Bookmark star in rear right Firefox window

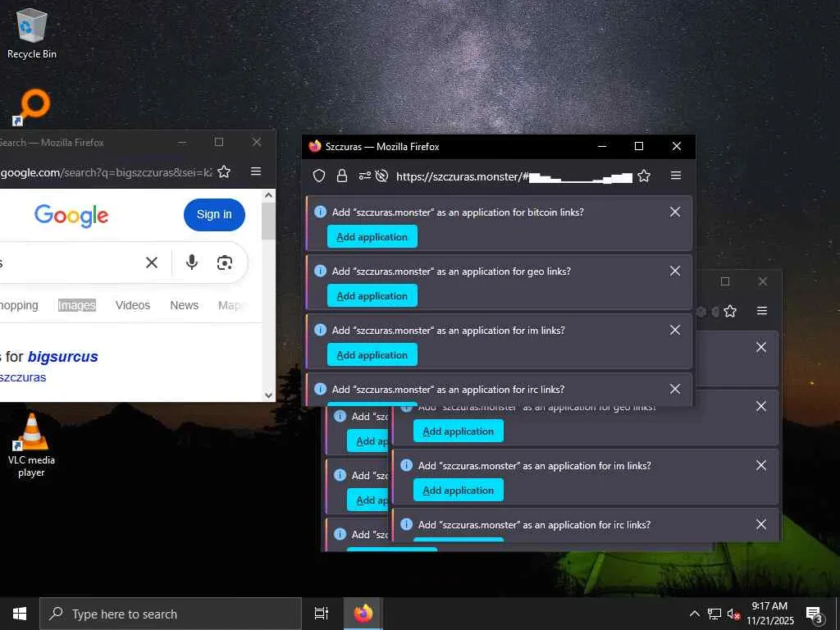tap(729, 311)
